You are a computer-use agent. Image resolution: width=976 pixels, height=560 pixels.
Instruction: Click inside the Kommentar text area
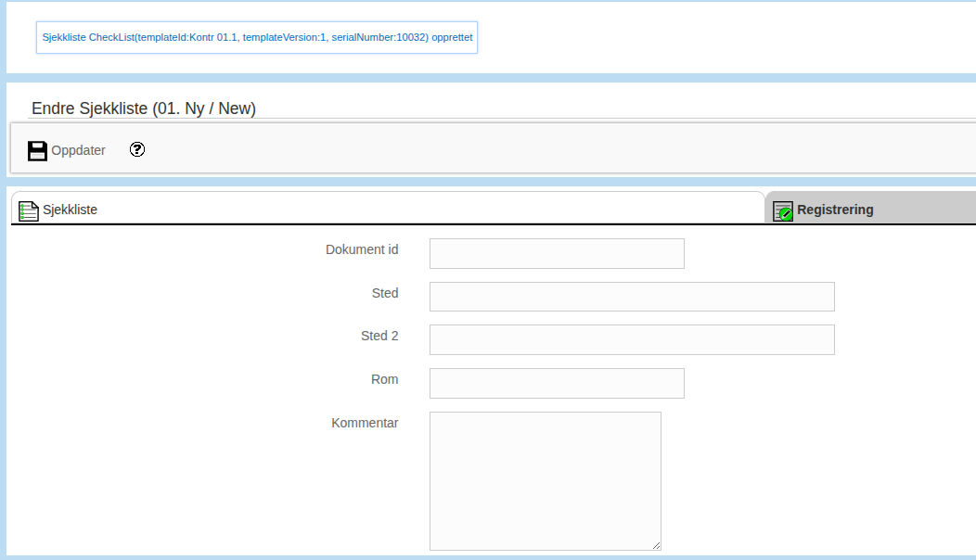pos(545,480)
